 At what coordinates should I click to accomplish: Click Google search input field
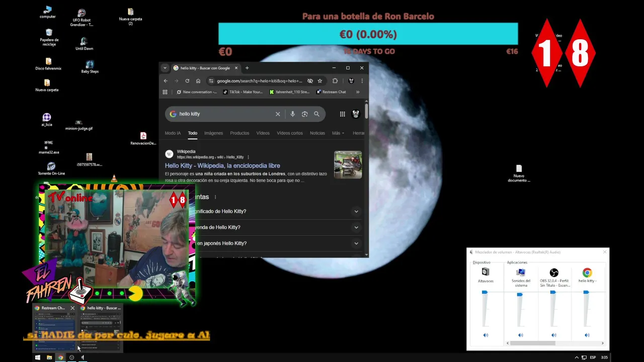pos(225,114)
